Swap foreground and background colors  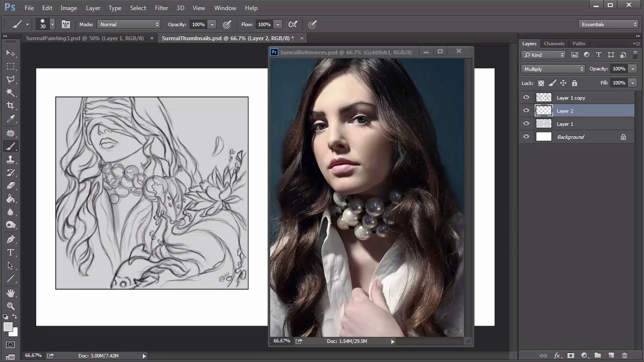coord(15,317)
